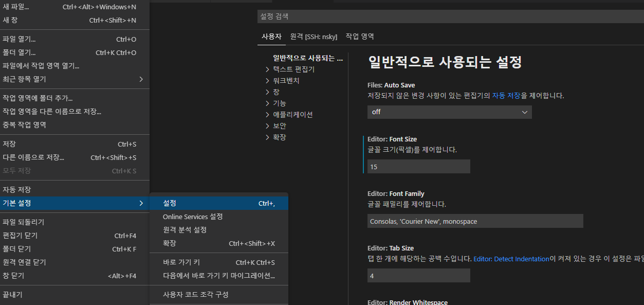Click '사용자 코드 조각 구성' item

pos(219,295)
